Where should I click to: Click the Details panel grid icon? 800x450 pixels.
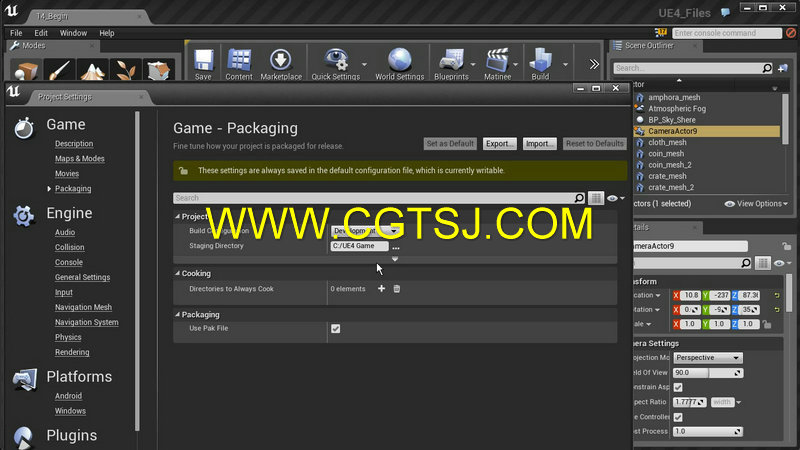pos(763,263)
